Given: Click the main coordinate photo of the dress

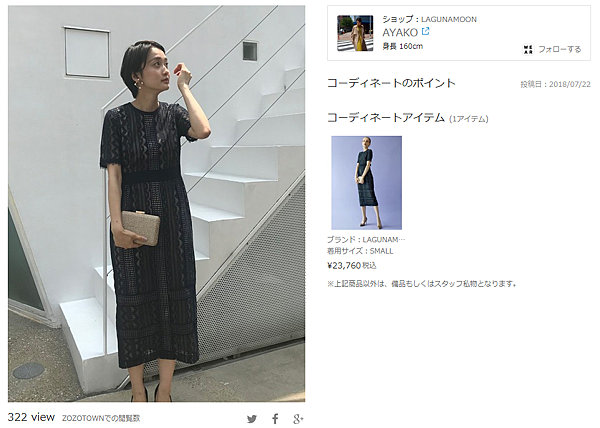Looking at the screenshot, I should [x=157, y=203].
